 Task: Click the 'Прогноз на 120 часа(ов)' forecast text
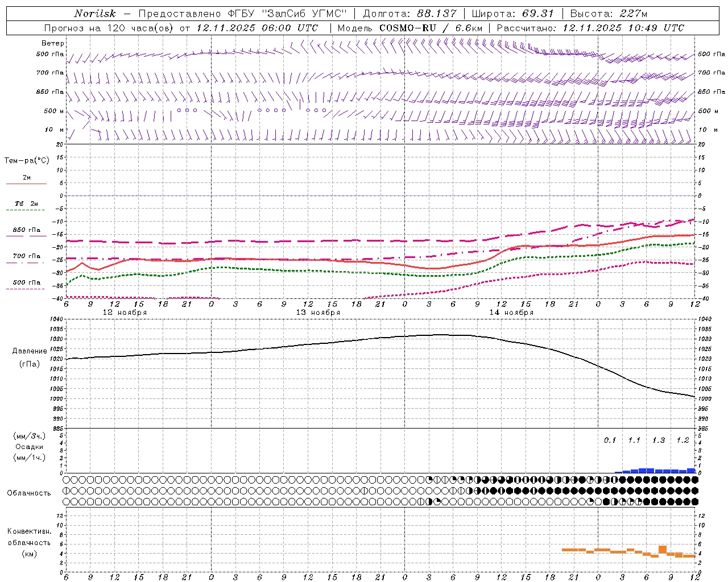click(109, 28)
